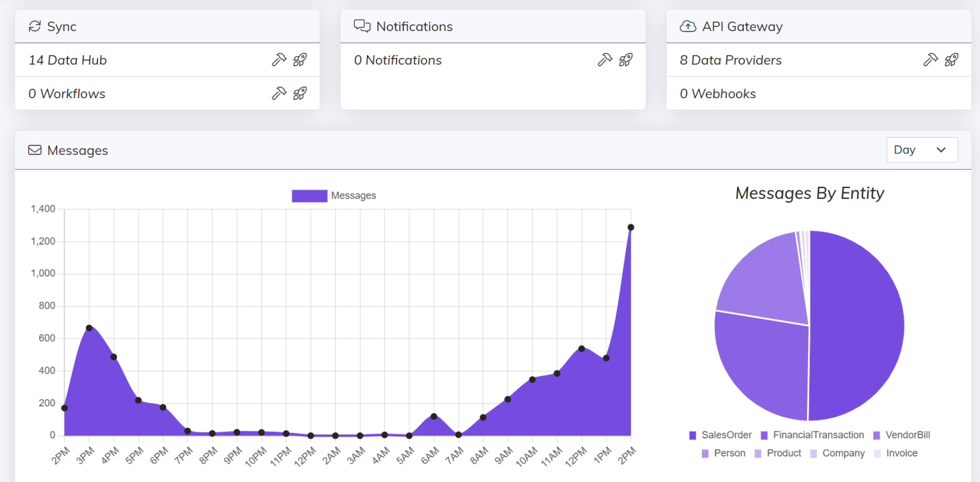The height and width of the screenshot is (482, 980).
Task: Click the Sync refresh icon
Action: click(34, 26)
